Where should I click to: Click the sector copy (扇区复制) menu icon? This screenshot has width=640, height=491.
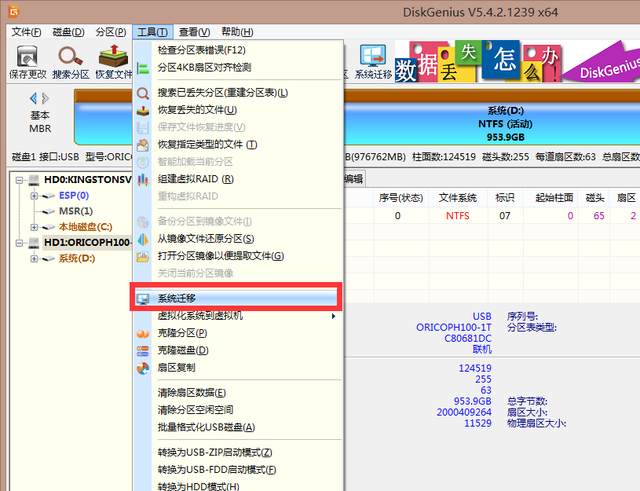[143, 368]
